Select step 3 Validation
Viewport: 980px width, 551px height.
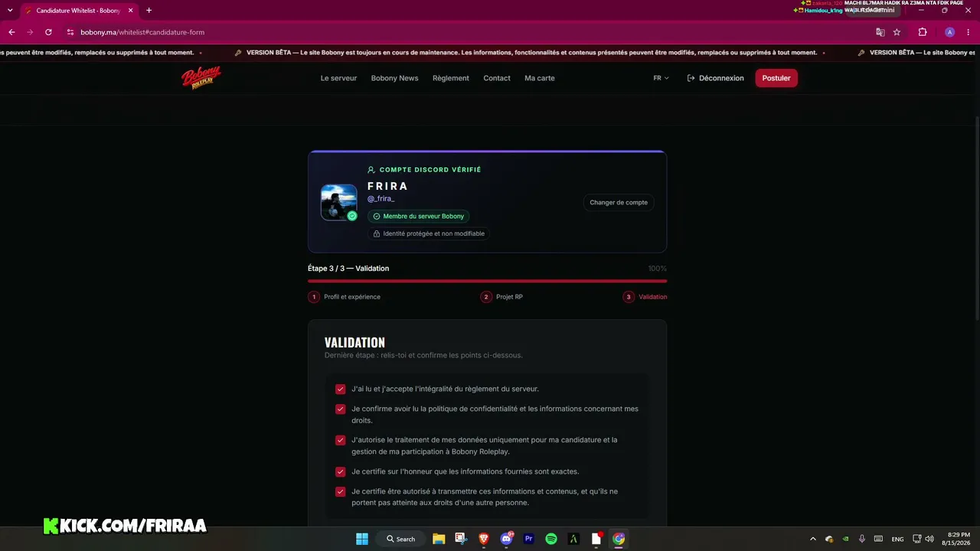coord(645,297)
